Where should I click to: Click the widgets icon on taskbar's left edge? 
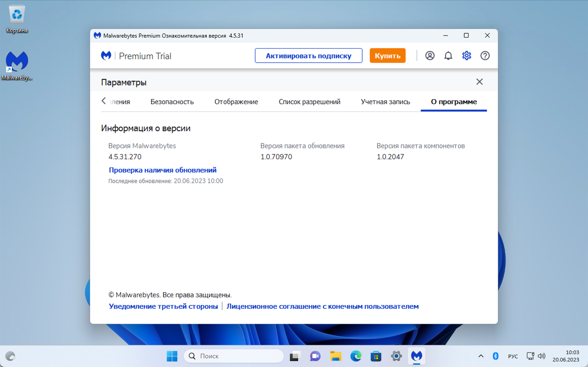10,356
